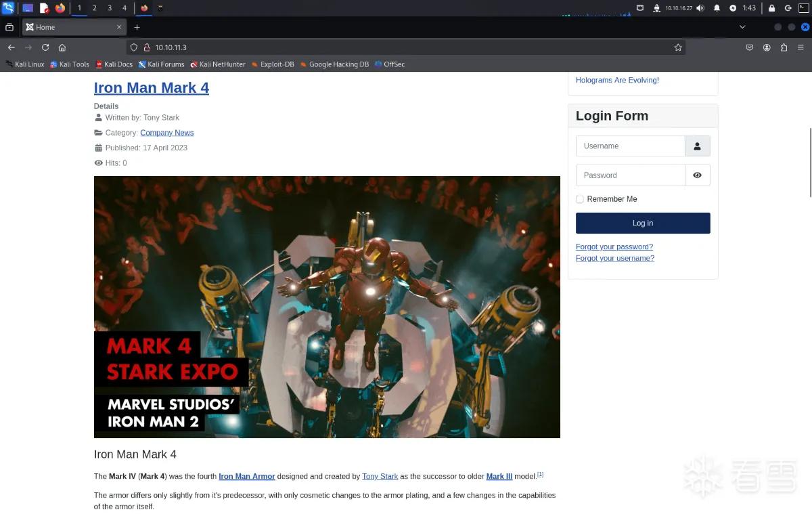Tick the Remember Me checkbox
812x514 pixels.
(x=580, y=199)
